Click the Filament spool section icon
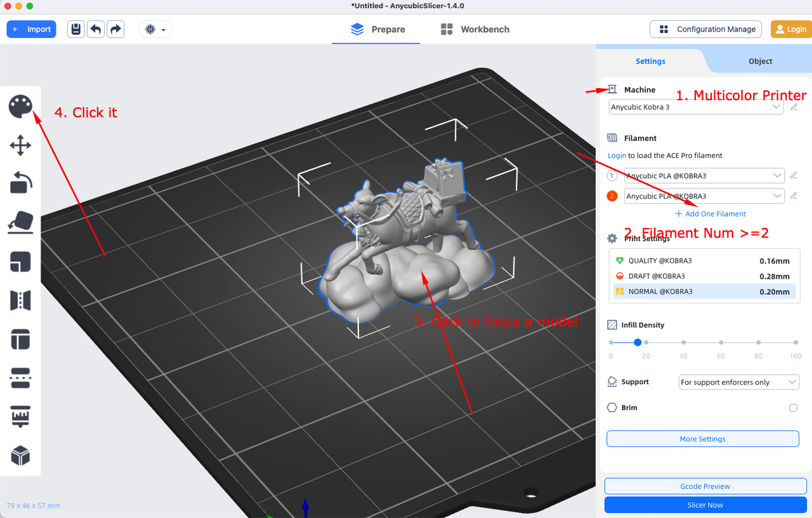 coord(612,138)
